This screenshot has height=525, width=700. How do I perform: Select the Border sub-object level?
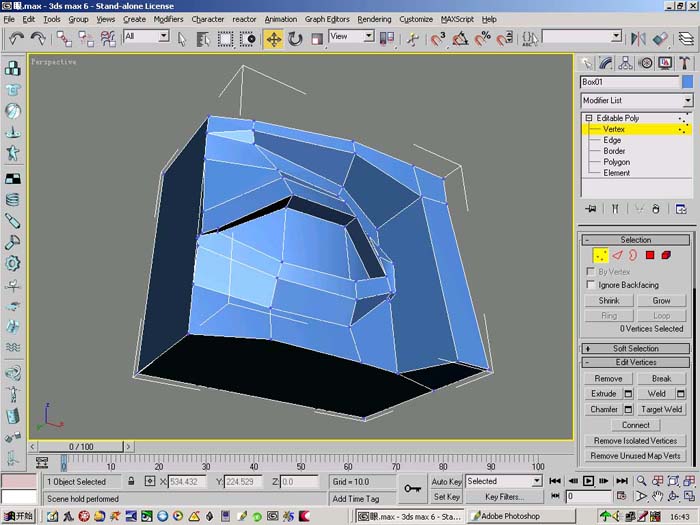click(x=614, y=151)
